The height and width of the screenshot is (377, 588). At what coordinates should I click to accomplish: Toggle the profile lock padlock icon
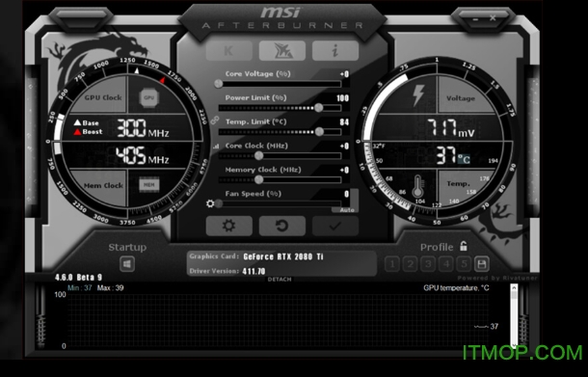[x=464, y=246]
